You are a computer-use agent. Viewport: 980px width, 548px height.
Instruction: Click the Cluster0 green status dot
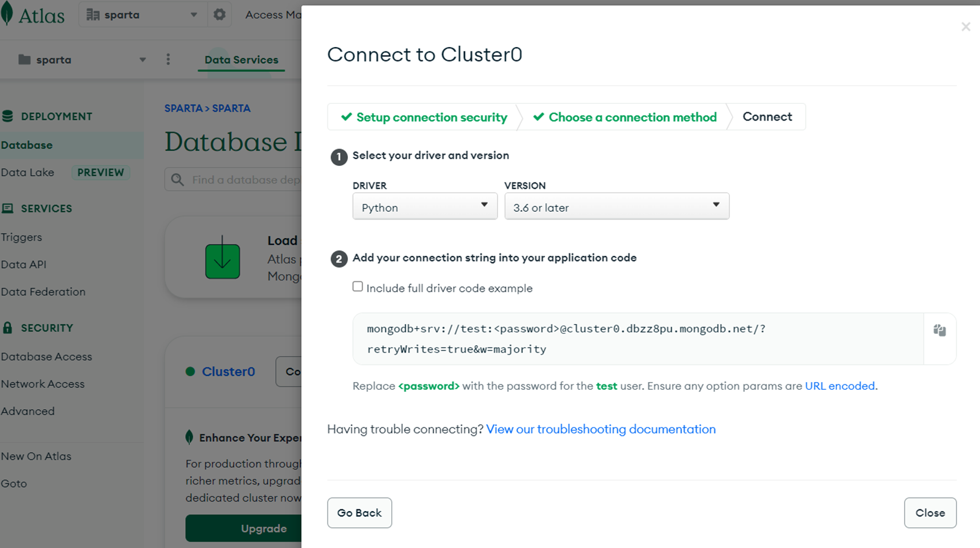(x=190, y=371)
